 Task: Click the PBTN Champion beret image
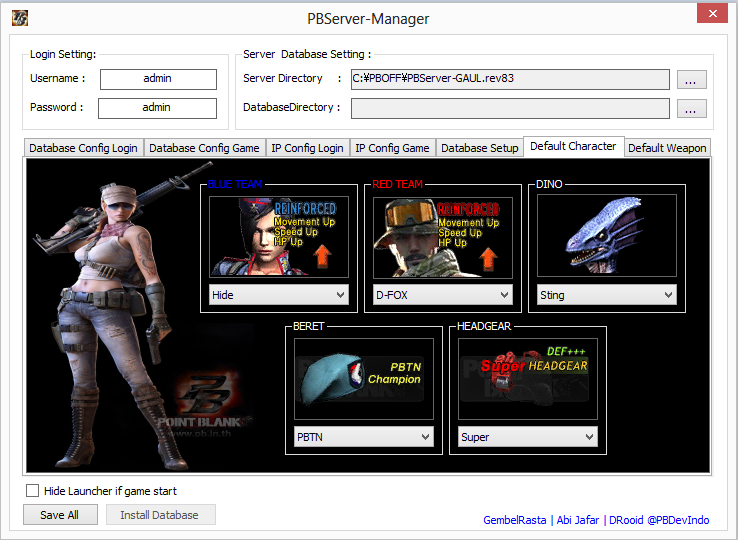(364, 379)
